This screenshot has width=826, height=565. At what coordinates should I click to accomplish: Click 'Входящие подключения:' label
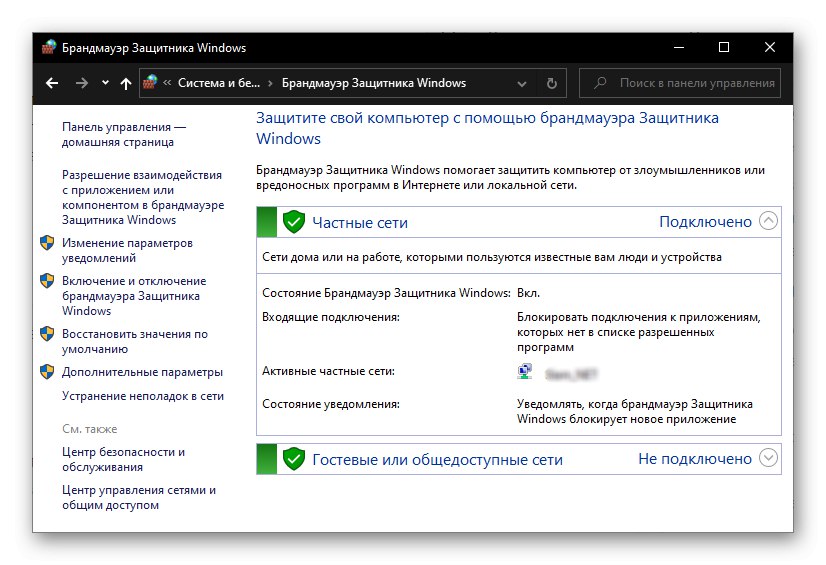[x=331, y=317]
